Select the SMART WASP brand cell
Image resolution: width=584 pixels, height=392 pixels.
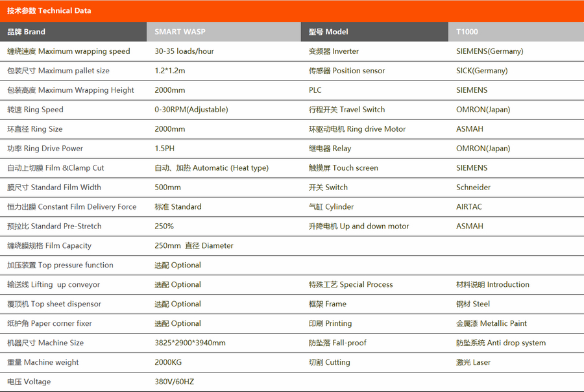(180, 32)
